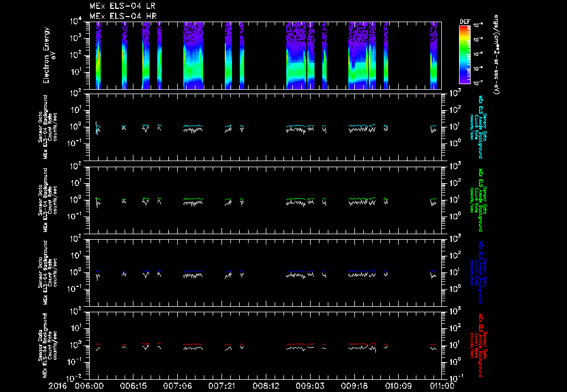
Task: Click the '009:03' time axis label
Action: [310, 386]
